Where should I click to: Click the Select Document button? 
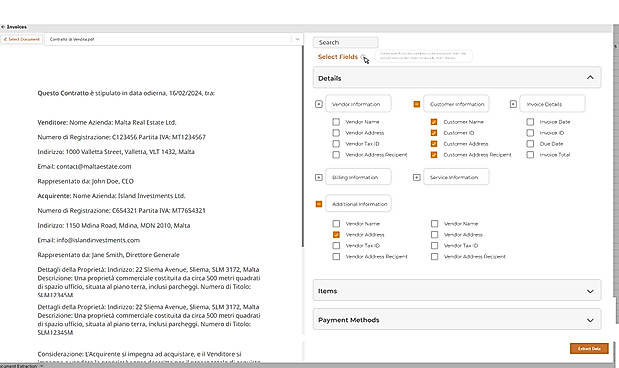[22, 39]
